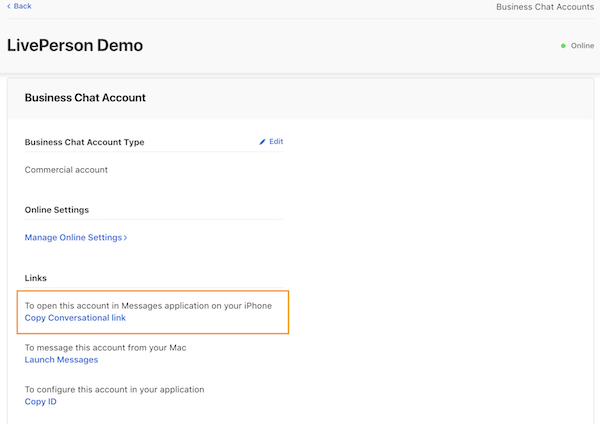Click 'To configure this account in your application'

pyautogui.click(x=114, y=390)
